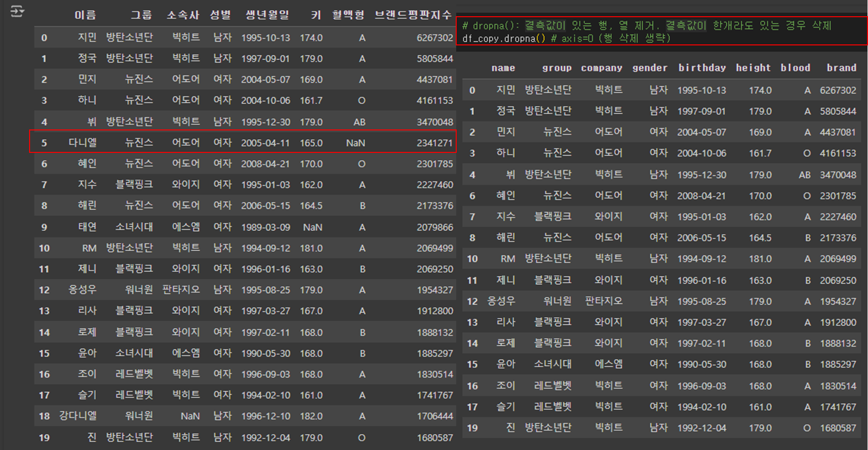Click height 181.0 in right table
The width and height of the screenshot is (868, 450).
760,259
